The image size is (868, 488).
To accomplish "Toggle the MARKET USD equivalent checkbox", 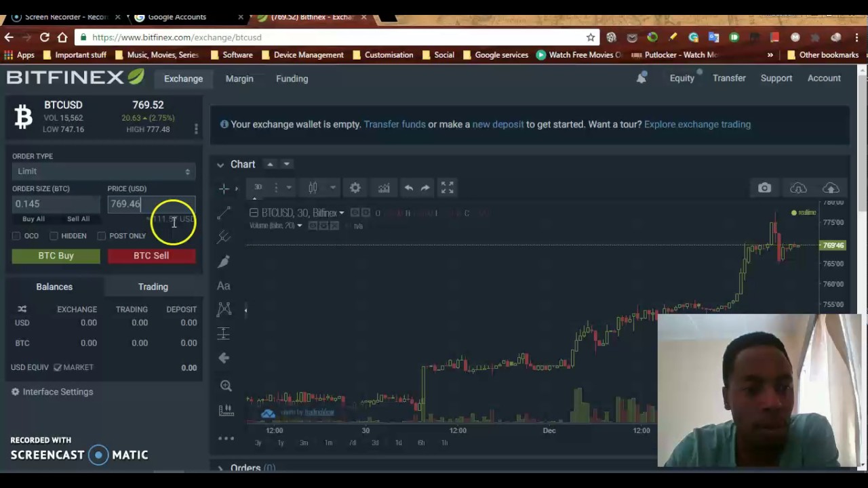I will [58, 367].
